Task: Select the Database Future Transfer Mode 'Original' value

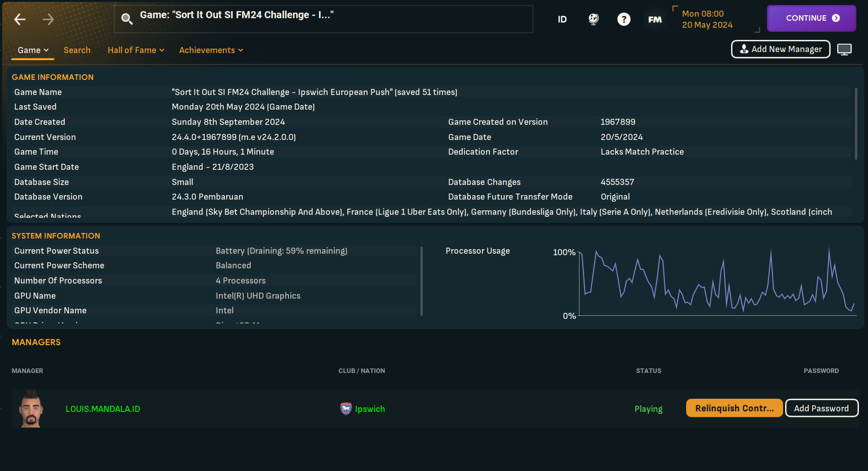Action: 615,197
